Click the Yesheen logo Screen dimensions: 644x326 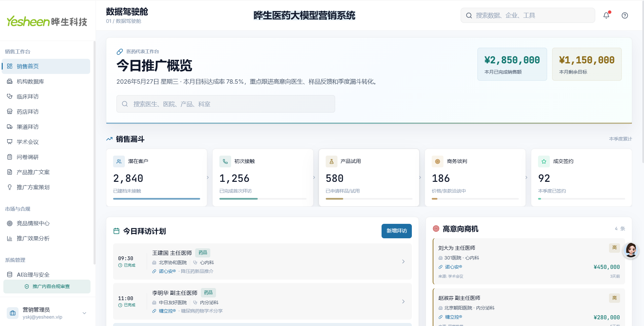(47, 21)
